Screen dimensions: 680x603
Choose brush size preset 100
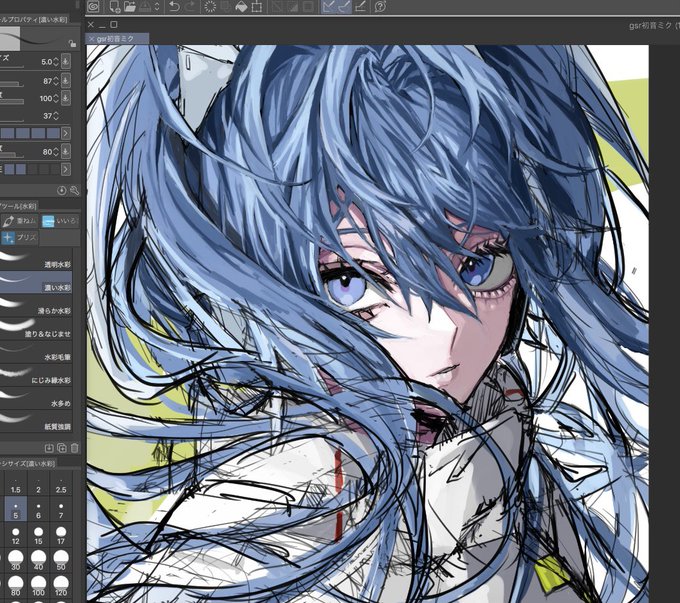tap(38, 586)
